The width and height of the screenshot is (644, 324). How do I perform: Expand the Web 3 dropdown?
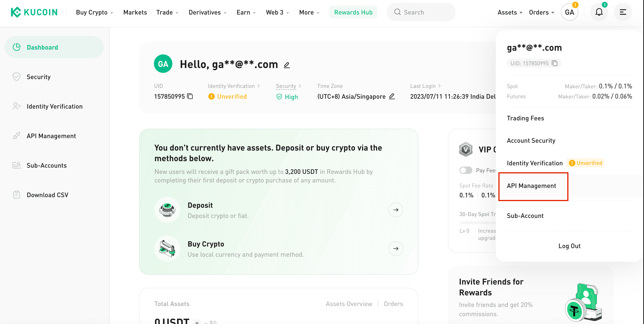click(277, 12)
